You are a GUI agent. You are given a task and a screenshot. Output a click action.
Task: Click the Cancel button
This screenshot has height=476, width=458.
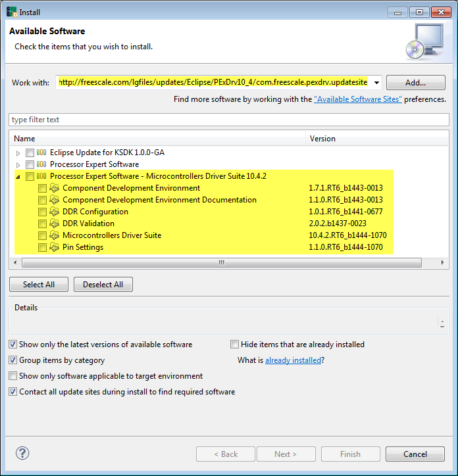point(415,454)
